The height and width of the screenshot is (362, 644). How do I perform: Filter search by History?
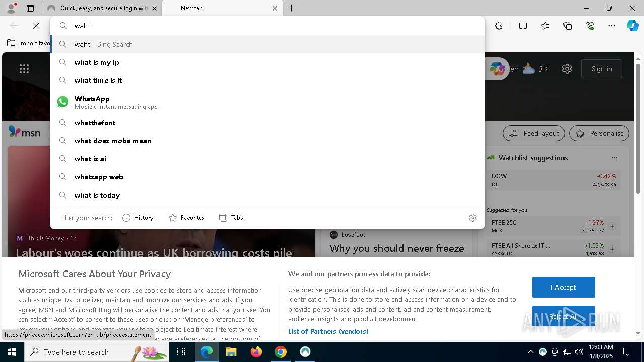tap(138, 218)
